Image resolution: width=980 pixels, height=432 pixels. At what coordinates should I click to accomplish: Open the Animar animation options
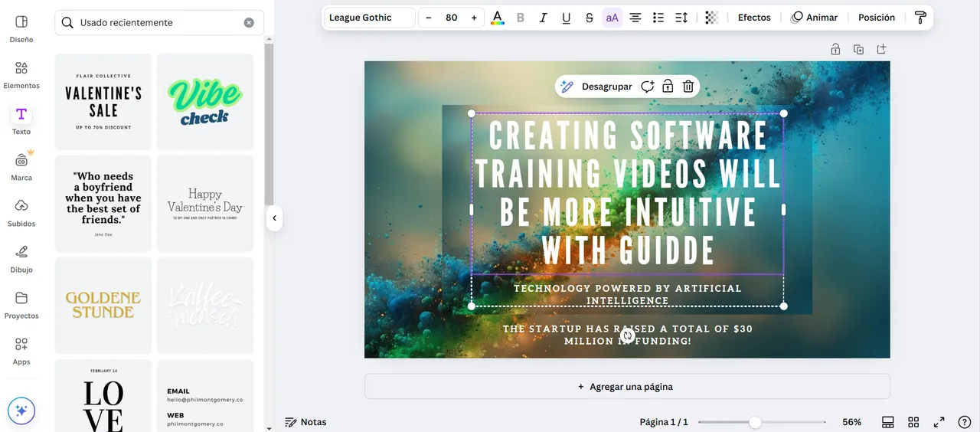pyautogui.click(x=815, y=18)
